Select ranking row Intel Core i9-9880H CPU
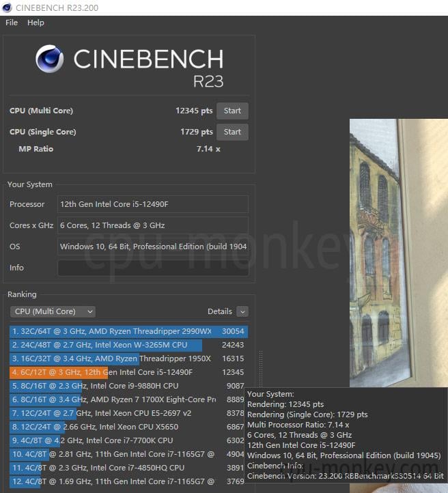The image size is (448, 493). [x=128, y=386]
